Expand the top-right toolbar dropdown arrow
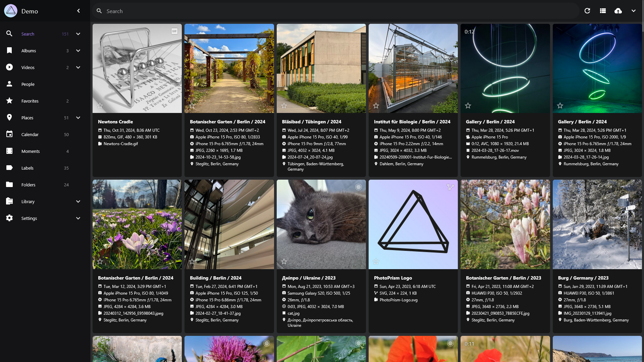The image size is (644, 362). (x=634, y=11)
